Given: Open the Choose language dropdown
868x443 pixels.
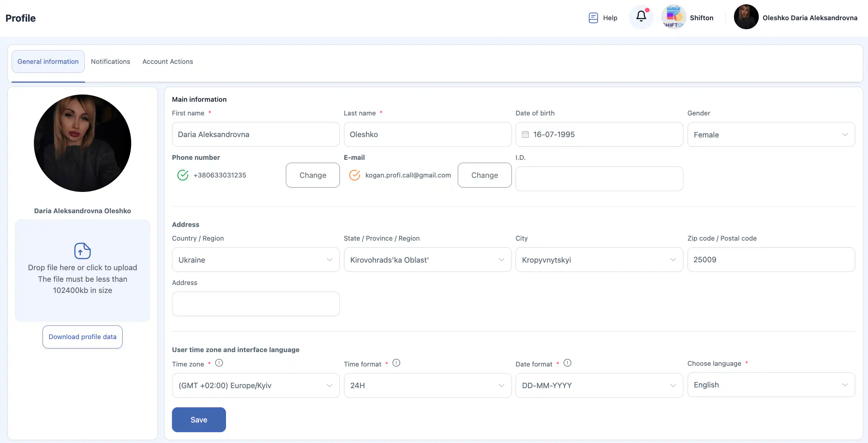Looking at the screenshot, I should point(771,385).
